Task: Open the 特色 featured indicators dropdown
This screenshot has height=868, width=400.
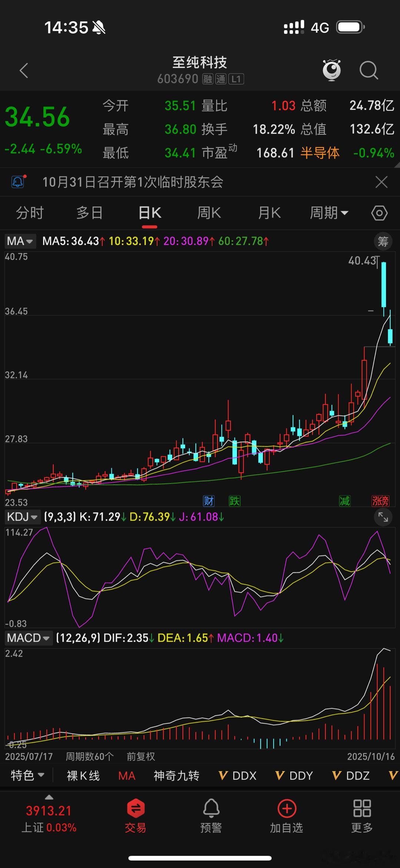Action: [28, 775]
